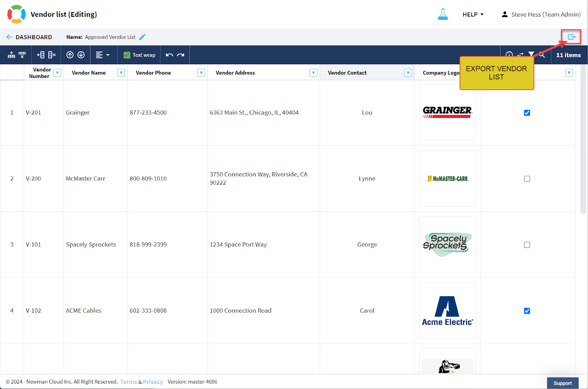
Task: Click phone cell 800-809-1010
Action: coord(168,179)
